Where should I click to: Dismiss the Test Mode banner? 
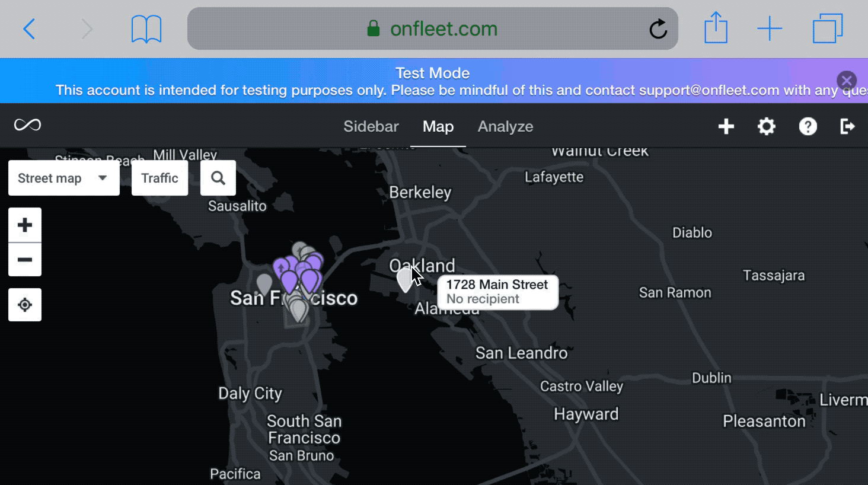(847, 80)
